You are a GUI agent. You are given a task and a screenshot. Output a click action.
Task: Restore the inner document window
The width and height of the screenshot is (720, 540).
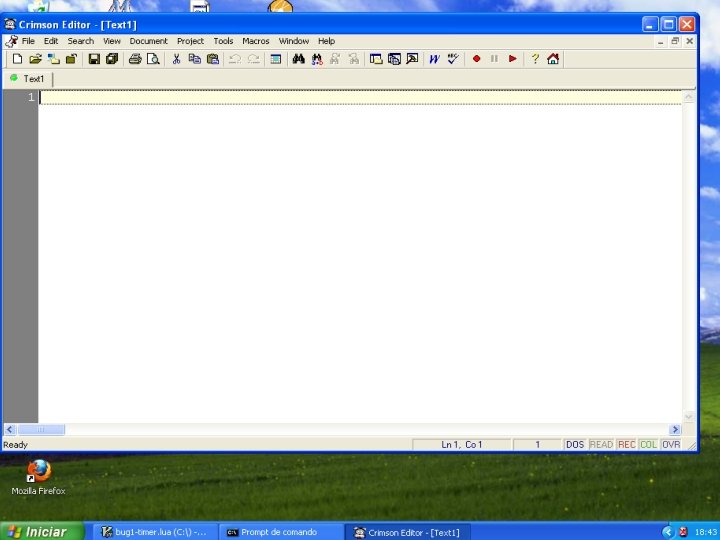[x=675, y=41]
